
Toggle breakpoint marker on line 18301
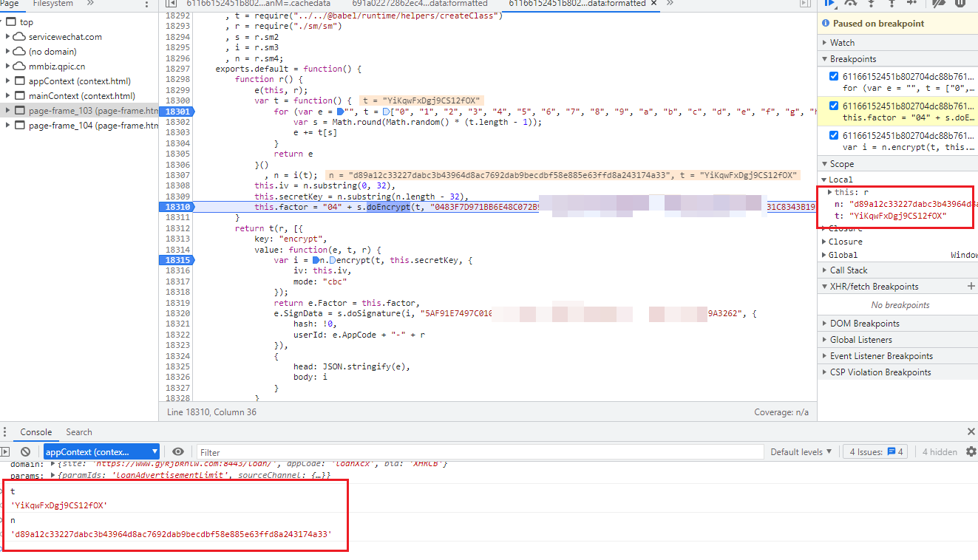pos(176,112)
